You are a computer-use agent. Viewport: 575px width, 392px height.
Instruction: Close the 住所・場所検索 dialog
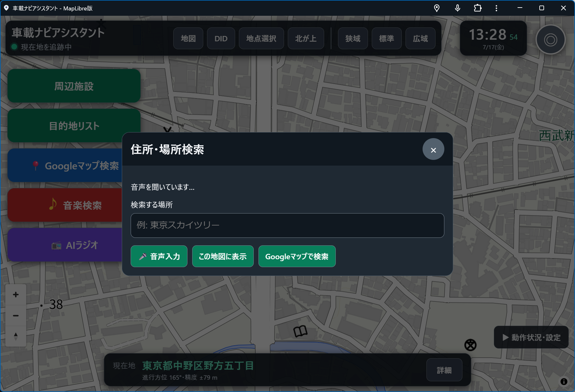[x=433, y=149]
